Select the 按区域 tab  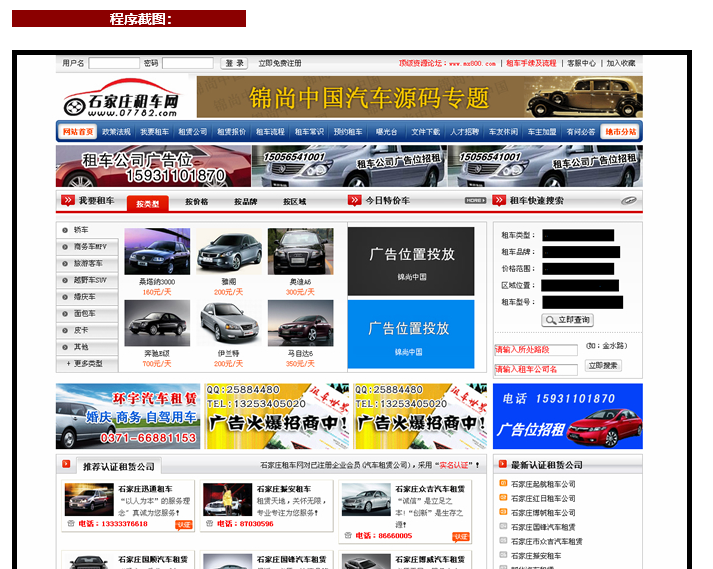(295, 201)
